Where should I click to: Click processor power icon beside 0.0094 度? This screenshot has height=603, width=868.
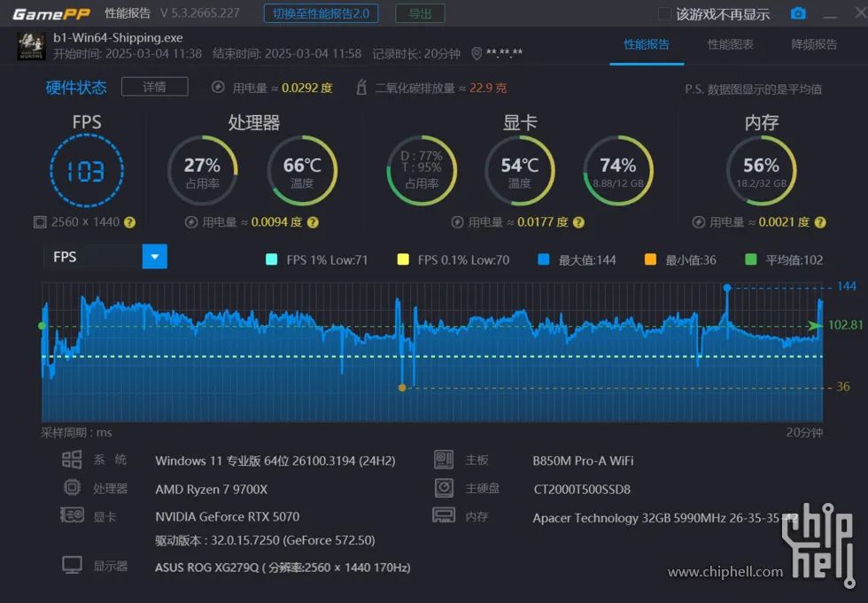point(191,222)
